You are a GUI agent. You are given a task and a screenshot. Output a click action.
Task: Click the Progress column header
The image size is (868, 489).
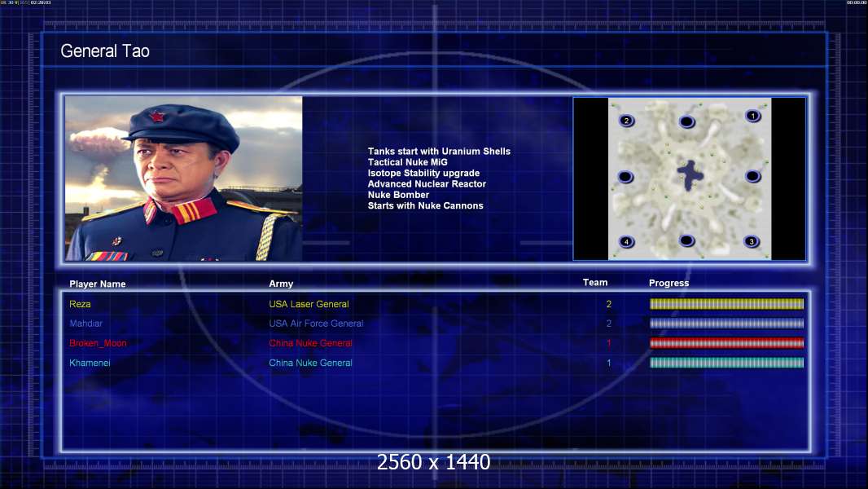(x=669, y=283)
